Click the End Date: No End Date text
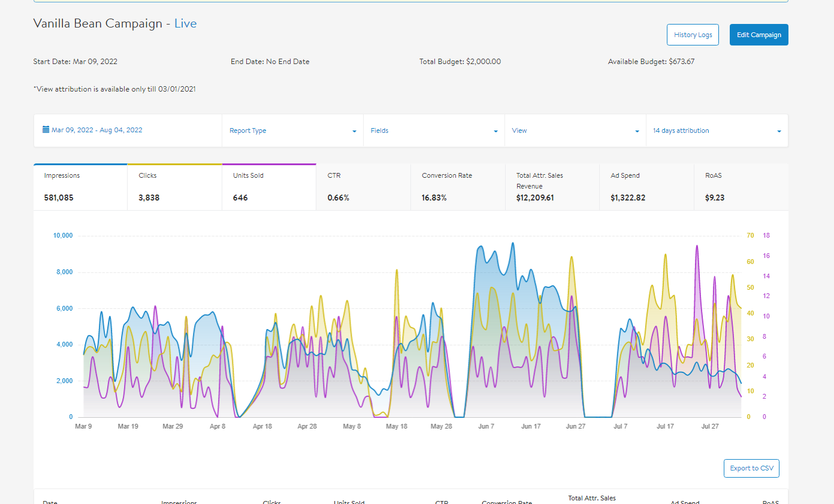 [270, 62]
